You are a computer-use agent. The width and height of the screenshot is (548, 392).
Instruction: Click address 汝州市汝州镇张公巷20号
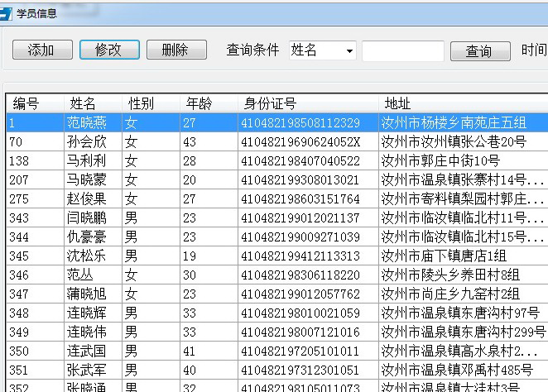[x=454, y=141]
